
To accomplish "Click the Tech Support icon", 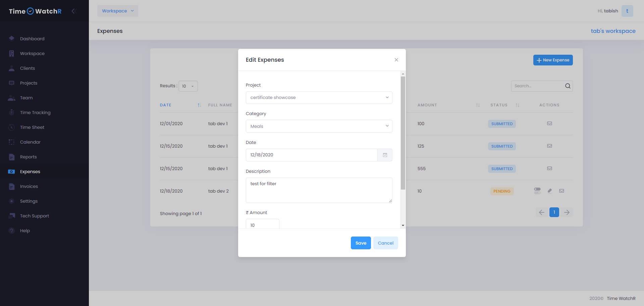I will [12, 216].
